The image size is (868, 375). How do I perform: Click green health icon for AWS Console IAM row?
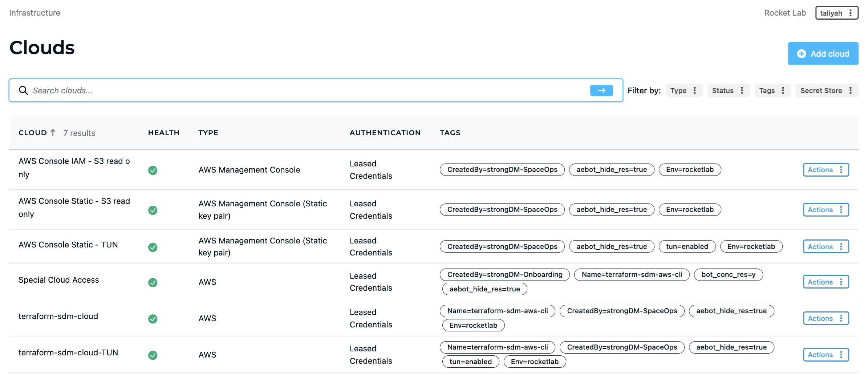coord(153,170)
